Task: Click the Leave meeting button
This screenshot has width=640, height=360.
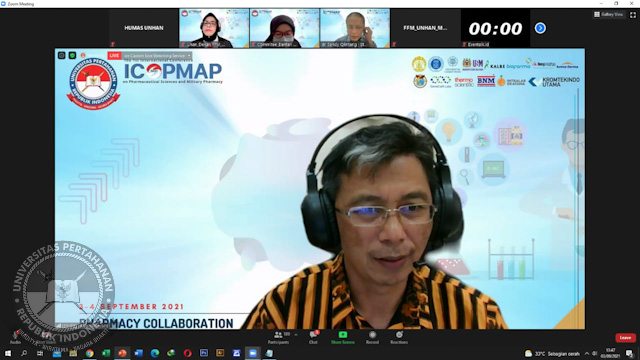Action: 625,338
